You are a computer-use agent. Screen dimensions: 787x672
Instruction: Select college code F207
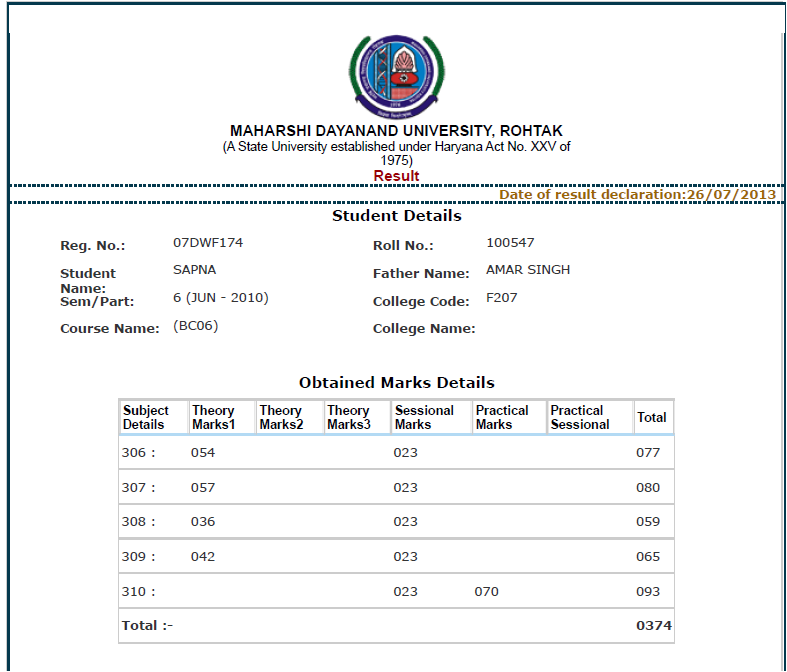(x=501, y=298)
